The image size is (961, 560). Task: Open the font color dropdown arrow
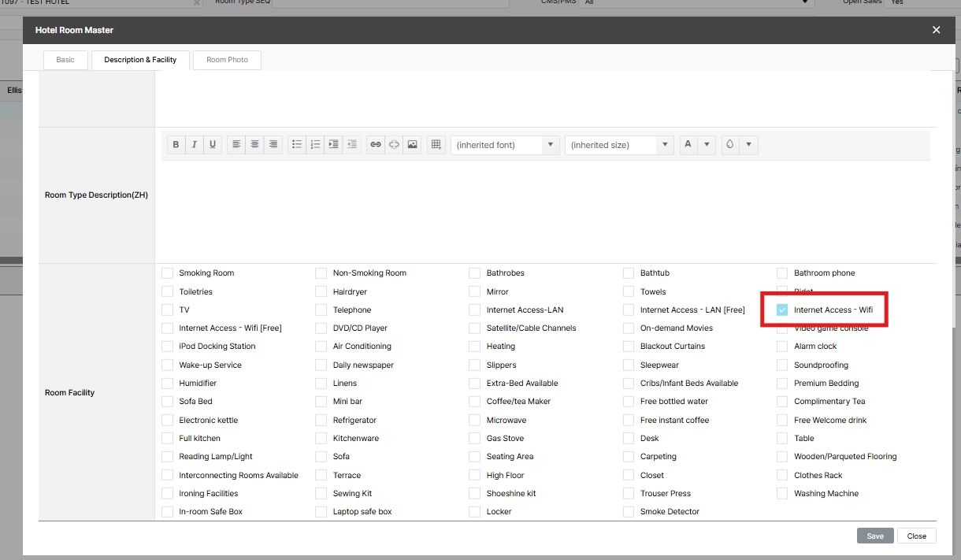click(x=707, y=145)
